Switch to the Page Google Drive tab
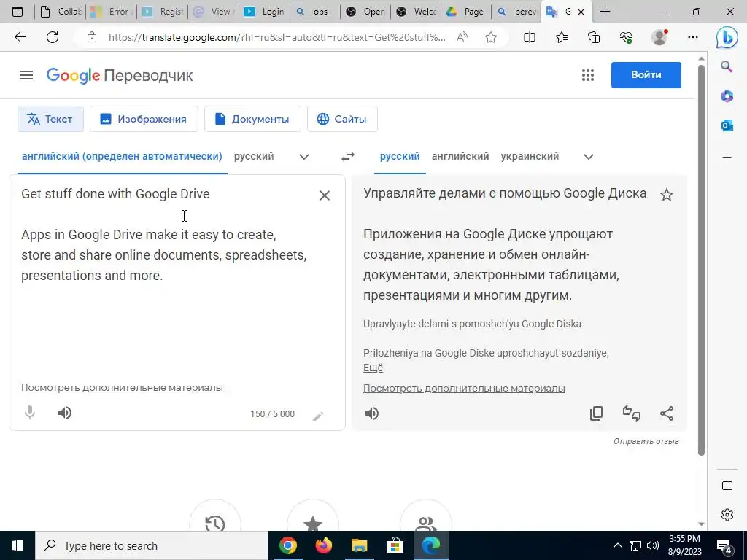This screenshot has height=560, width=747. tap(467, 12)
